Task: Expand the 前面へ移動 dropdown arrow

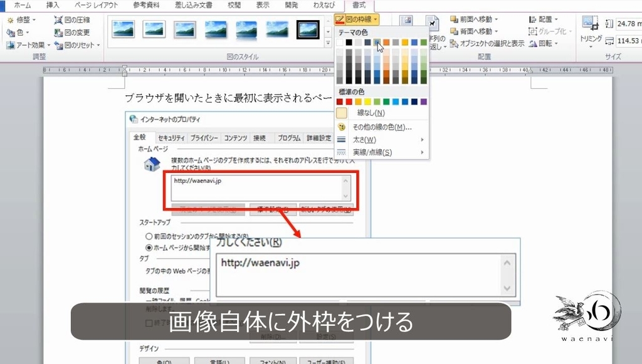Action: coord(497,19)
